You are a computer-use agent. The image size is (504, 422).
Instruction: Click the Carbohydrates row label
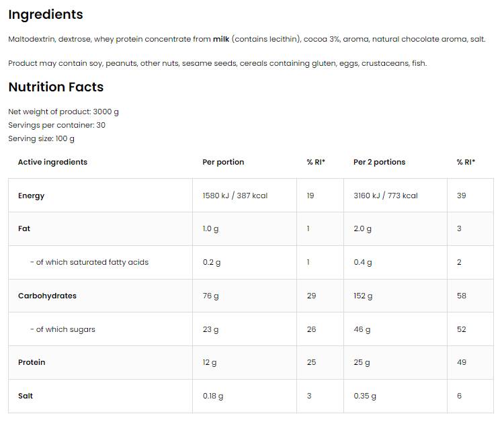(x=47, y=296)
